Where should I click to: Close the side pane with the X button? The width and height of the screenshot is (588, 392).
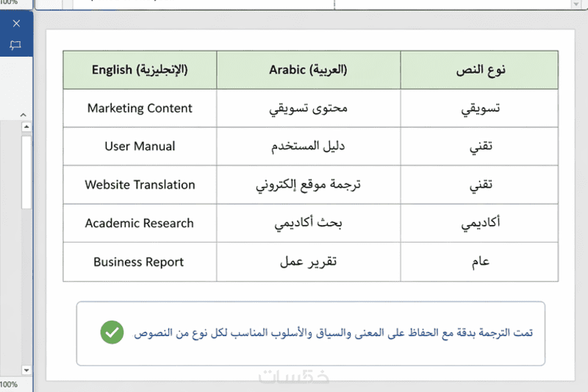pyautogui.click(x=17, y=24)
